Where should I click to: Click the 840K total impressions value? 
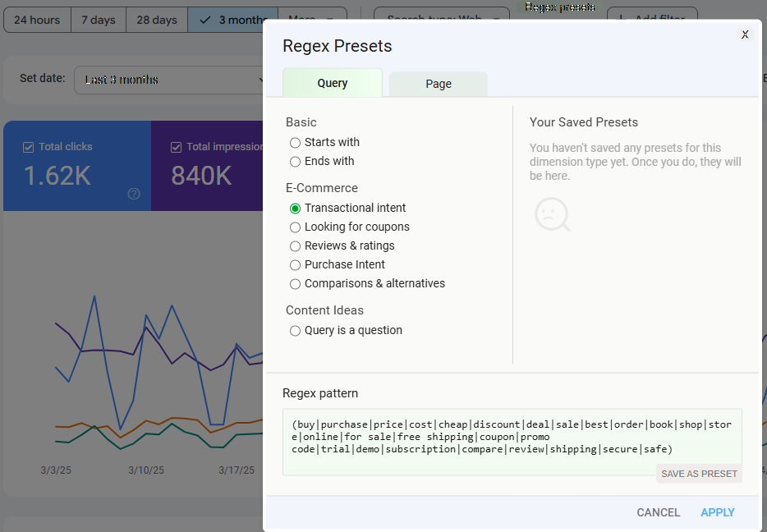pyautogui.click(x=201, y=176)
